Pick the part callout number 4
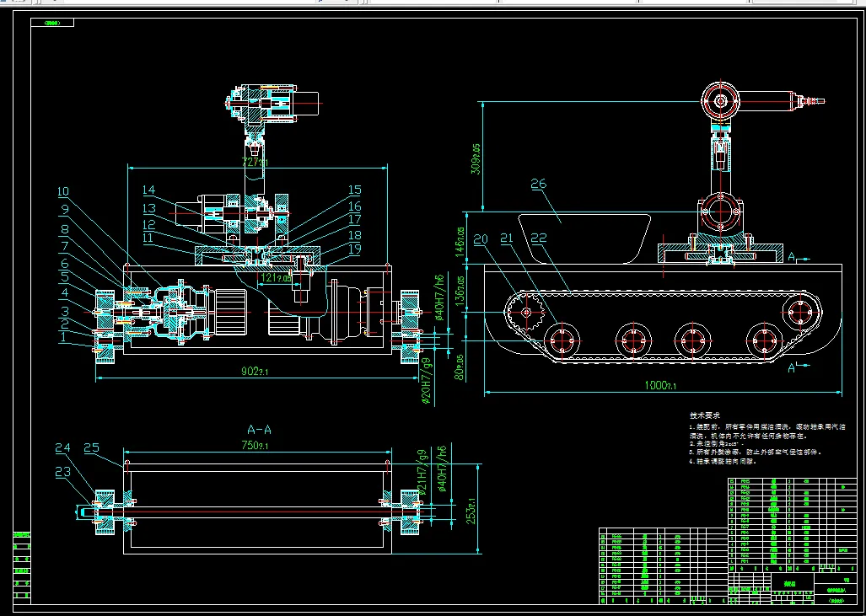This screenshot has height=616, width=866. (64, 292)
